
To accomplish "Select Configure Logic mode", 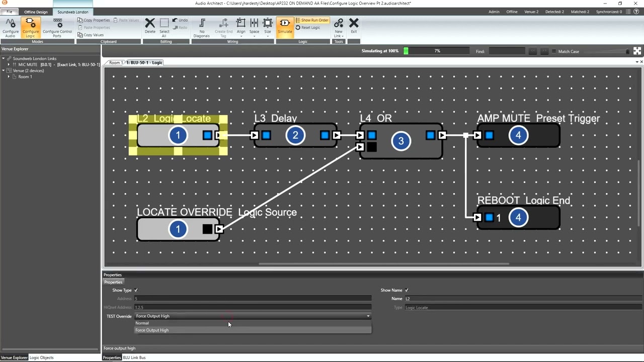I will pos(30,28).
